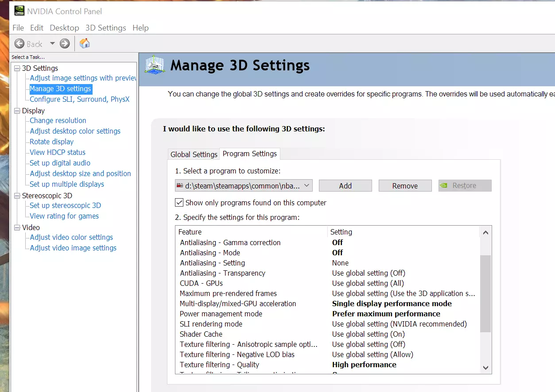Open View rating for games
The width and height of the screenshot is (555, 392).
click(x=64, y=216)
